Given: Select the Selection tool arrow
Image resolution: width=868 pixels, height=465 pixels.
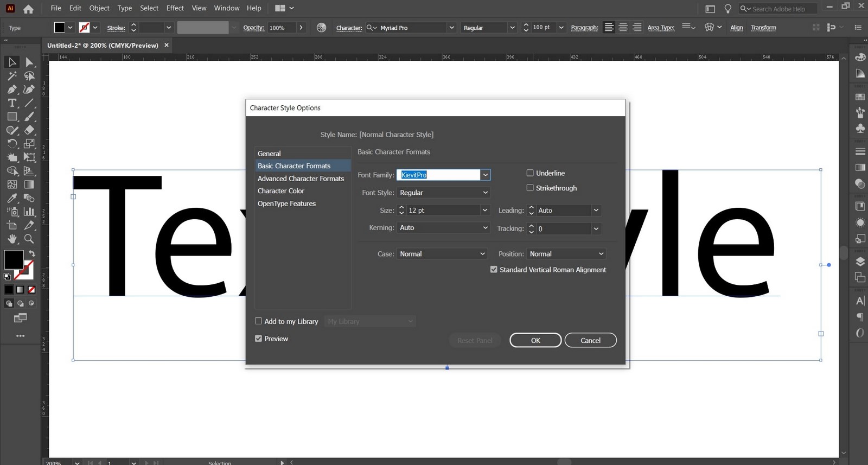Looking at the screenshot, I should (x=12, y=62).
